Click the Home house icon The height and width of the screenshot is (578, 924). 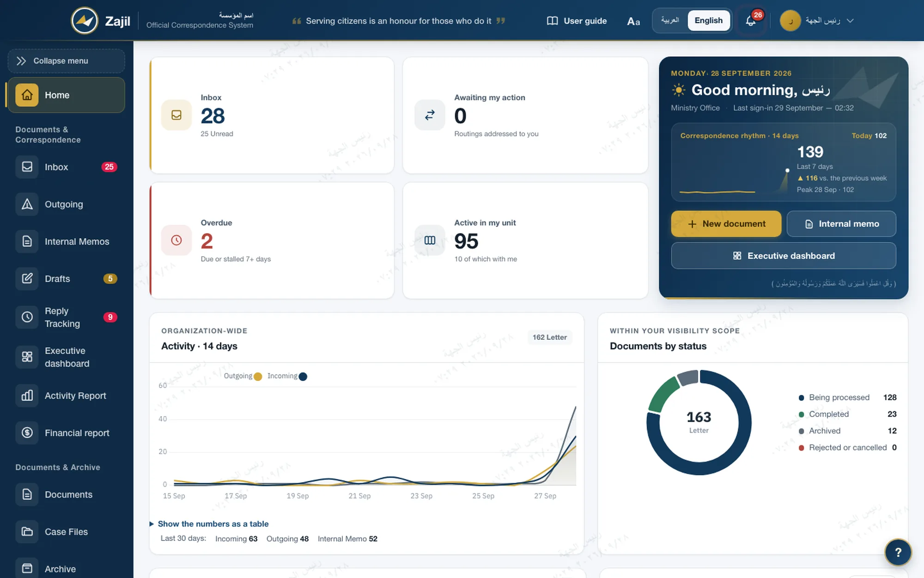pos(27,95)
